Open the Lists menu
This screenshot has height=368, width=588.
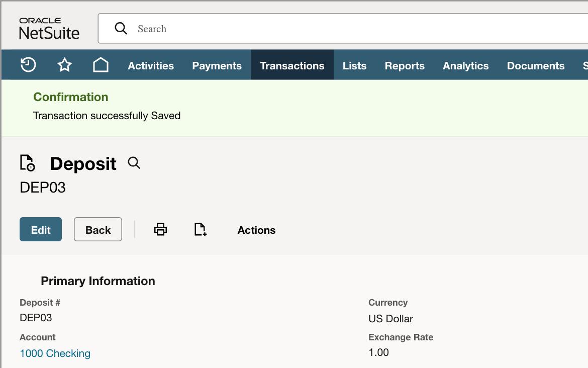[x=354, y=65]
